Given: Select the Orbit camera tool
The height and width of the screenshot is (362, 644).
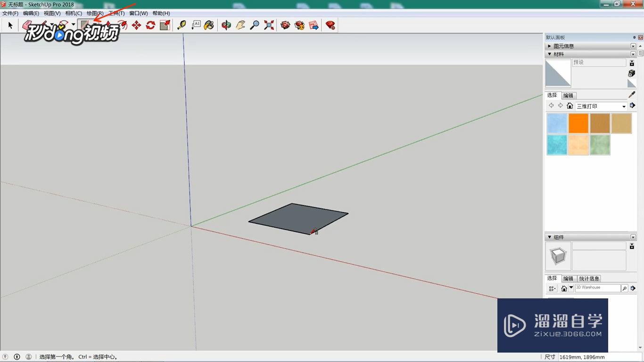Looking at the screenshot, I should [x=226, y=25].
